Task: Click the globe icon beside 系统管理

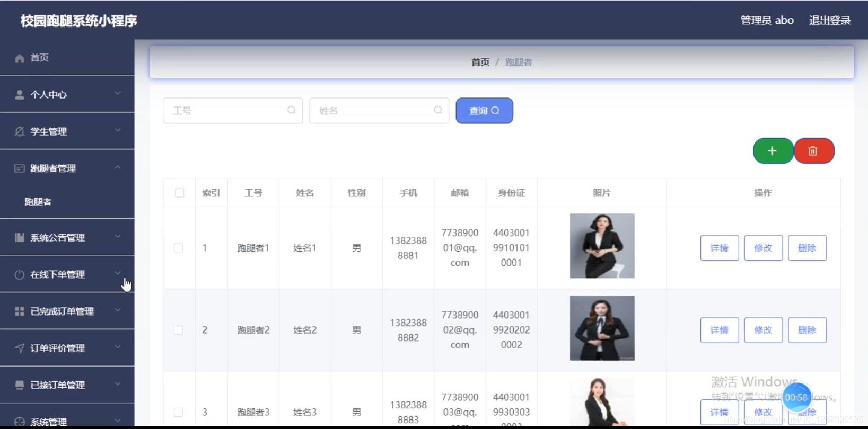Action: click(x=20, y=422)
